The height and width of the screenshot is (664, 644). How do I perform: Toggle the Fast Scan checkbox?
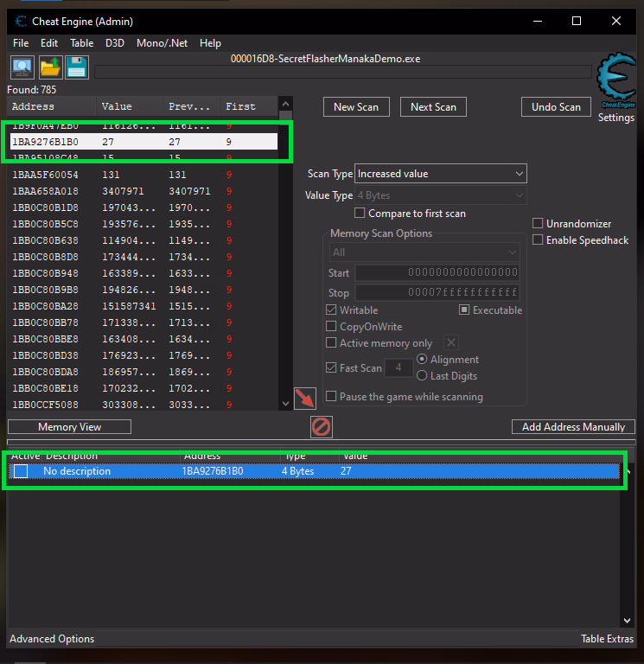(x=331, y=367)
